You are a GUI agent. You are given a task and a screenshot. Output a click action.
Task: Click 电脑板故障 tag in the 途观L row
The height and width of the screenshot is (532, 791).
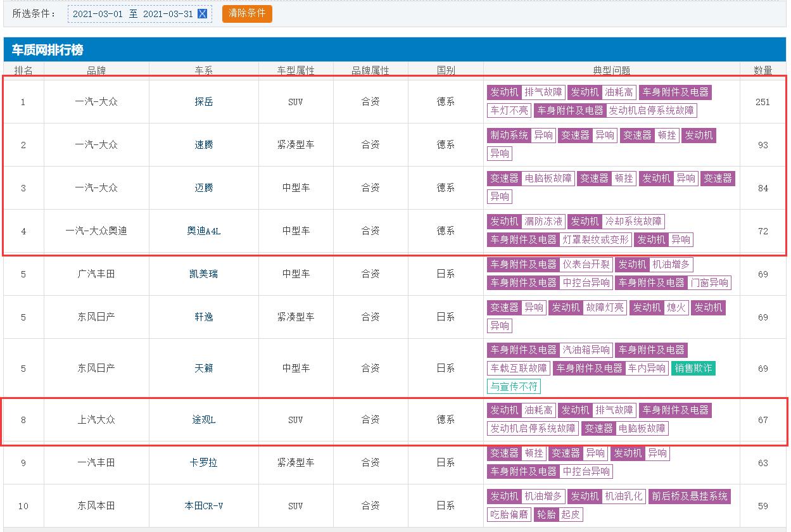pos(642,429)
